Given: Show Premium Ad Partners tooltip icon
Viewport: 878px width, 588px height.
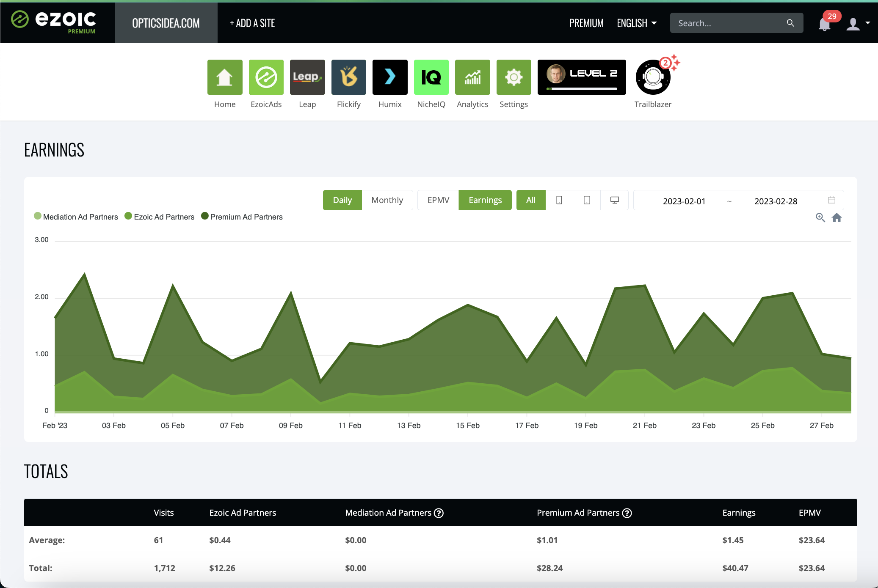Looking at the screenshot, I should click(627, 513).
